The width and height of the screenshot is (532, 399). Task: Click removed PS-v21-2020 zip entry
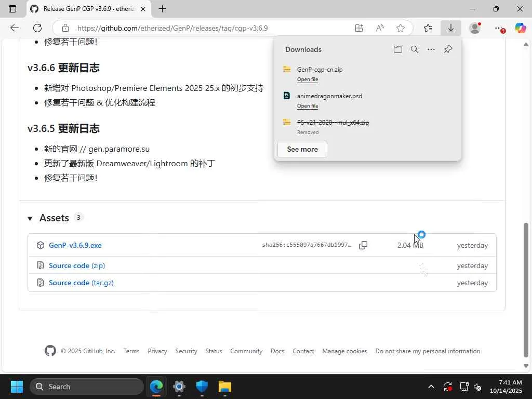click(x=333, y=123)
